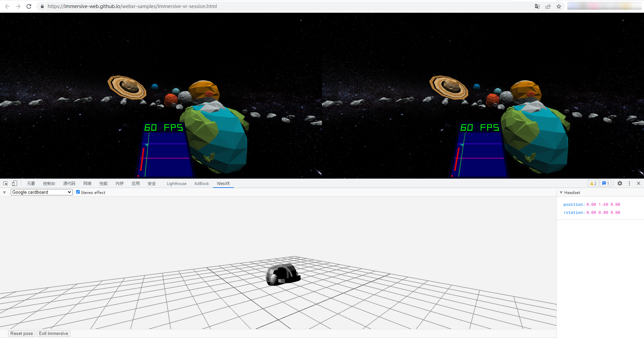The image size is (644, 338).
Task: Open the three-dot DevTools menu
Action: point(629,183)
